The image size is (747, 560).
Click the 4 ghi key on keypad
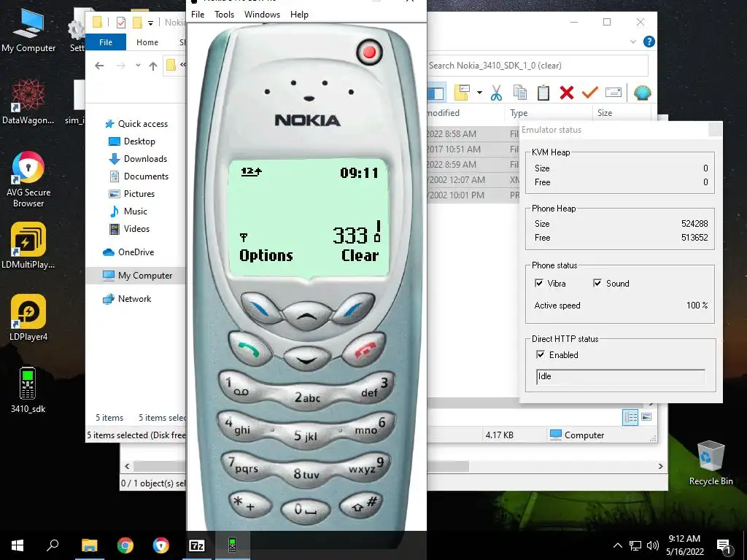pos(239,425)
